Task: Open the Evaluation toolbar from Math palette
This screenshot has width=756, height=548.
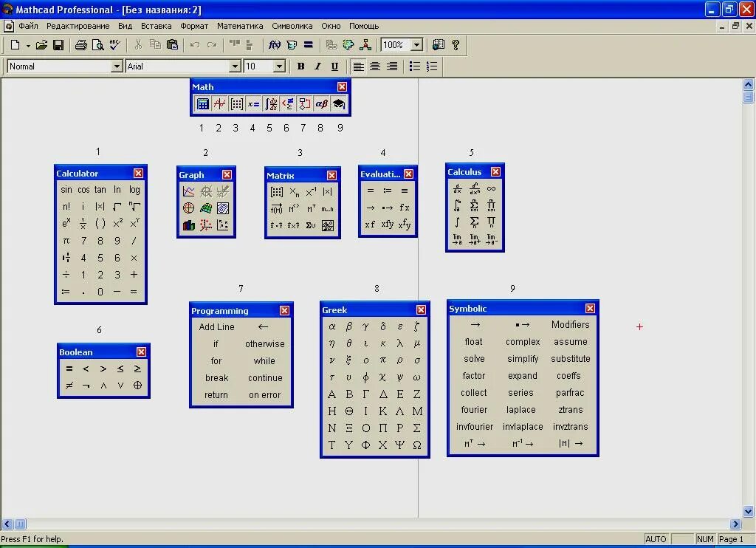Action: point(254,103)
